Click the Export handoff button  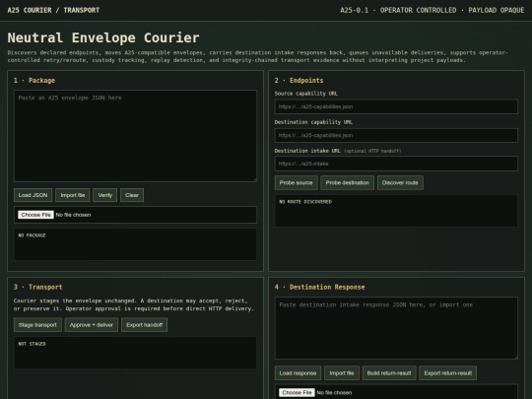point(144,325)
